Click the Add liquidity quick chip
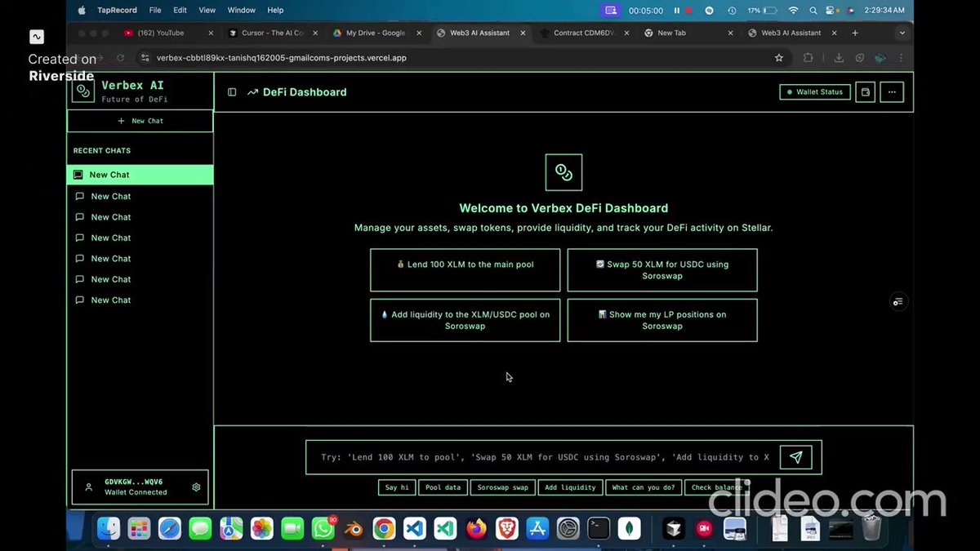Viewport: 980px width, 551px height. 570,487
